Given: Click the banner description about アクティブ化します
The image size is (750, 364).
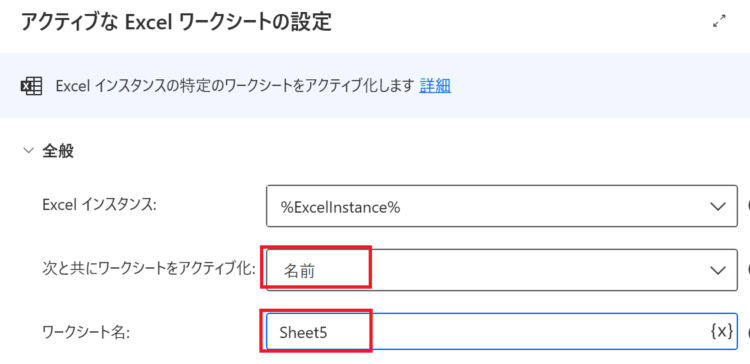Looking at the screenshot, I should 235,86.
